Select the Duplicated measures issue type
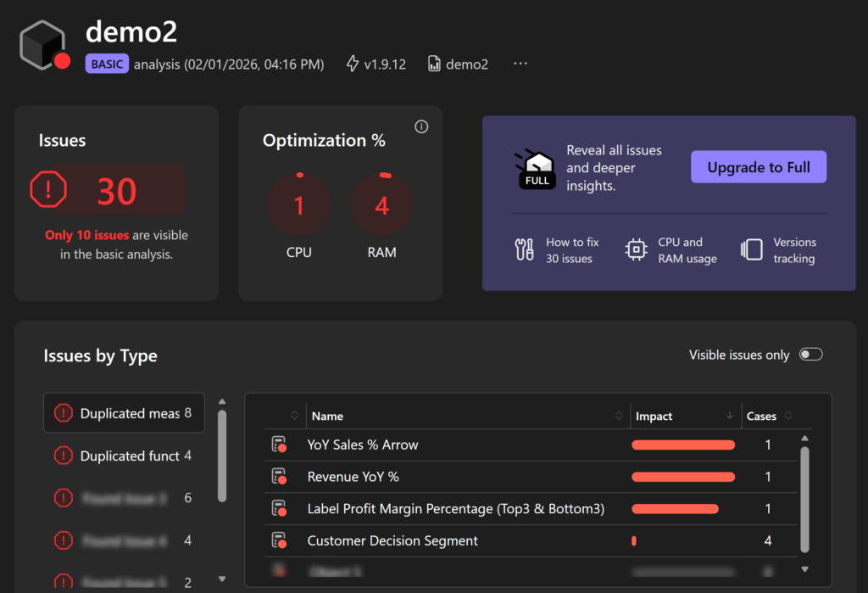Screen dimensions: 868x593 124,413
